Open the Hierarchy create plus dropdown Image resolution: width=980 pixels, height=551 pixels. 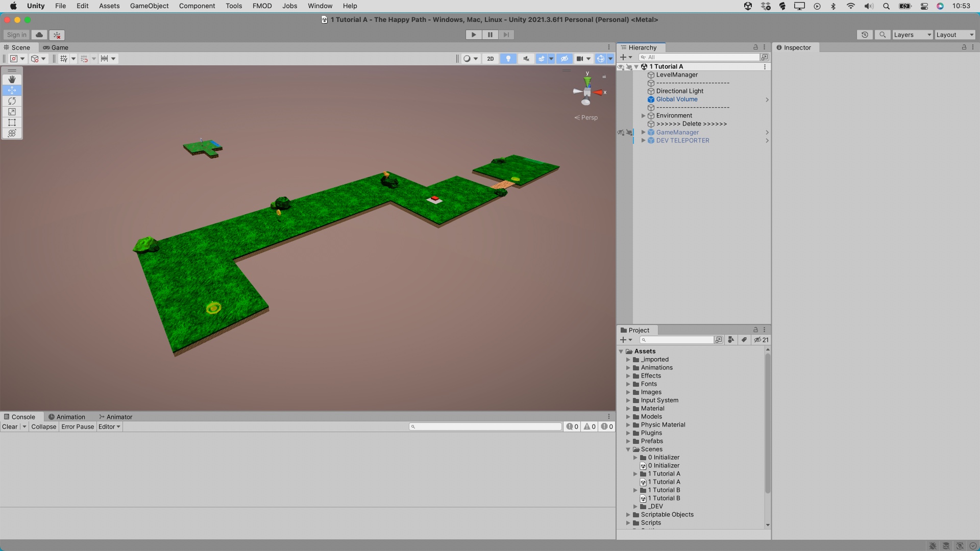click(626, 57)
